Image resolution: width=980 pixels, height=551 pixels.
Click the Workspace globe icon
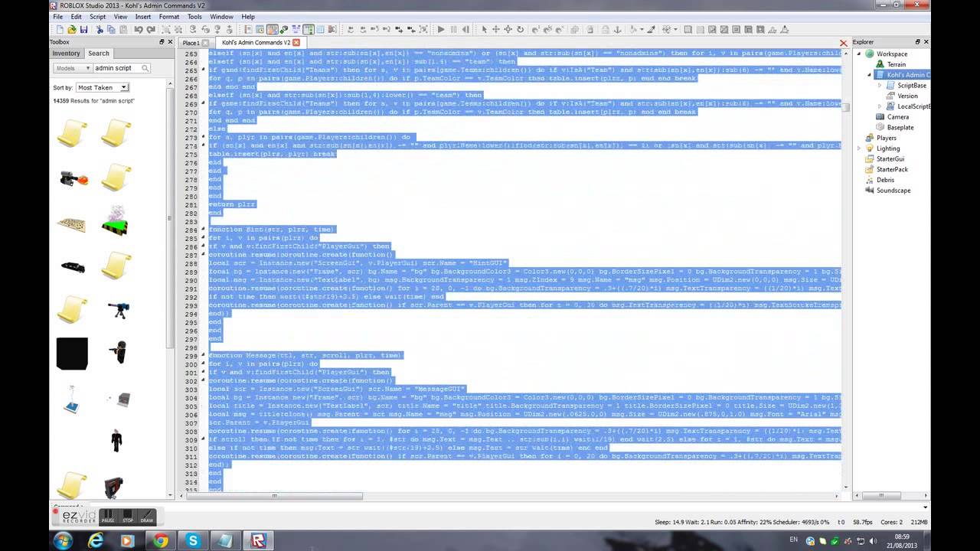(870, 54)
